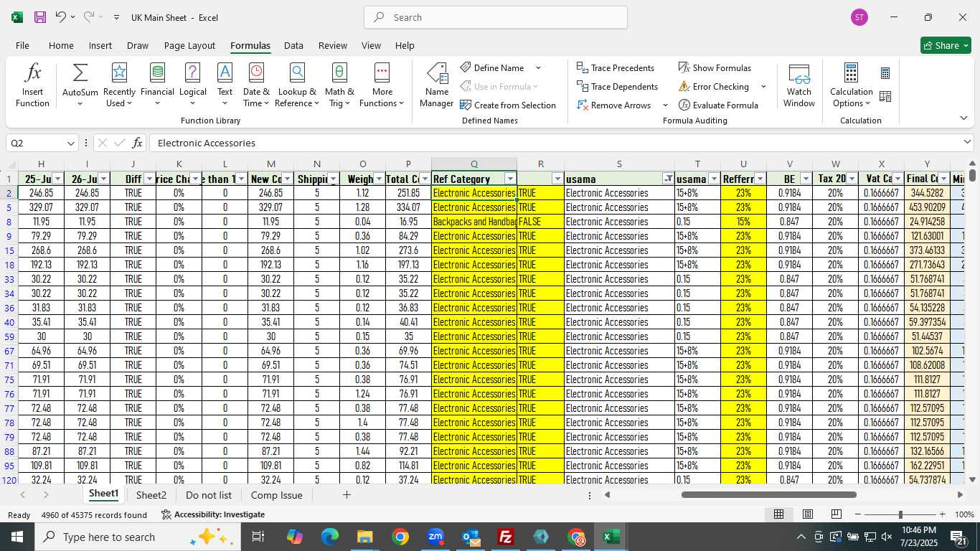The image size is (980, 551).
Task: Switch to the Home tab
Action: (61, 45)
